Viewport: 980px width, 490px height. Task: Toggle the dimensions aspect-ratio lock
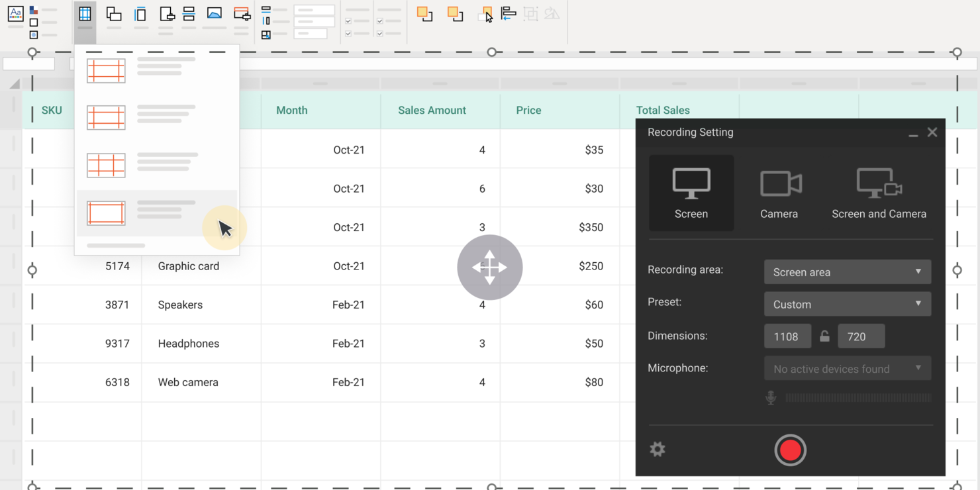824,336
